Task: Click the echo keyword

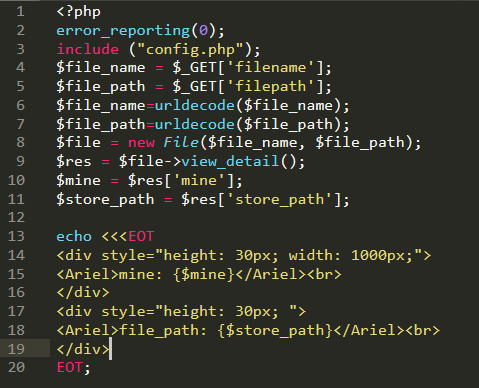Action: tap(74, 236)
